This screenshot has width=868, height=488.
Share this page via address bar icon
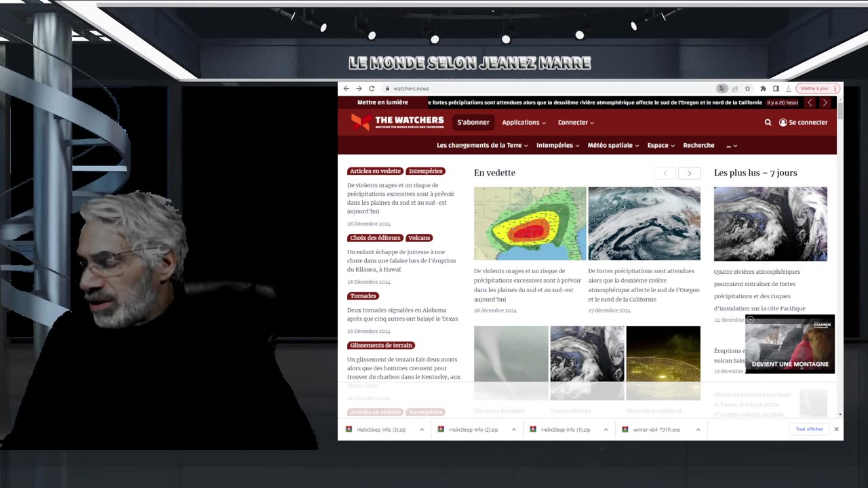(734, 89)
